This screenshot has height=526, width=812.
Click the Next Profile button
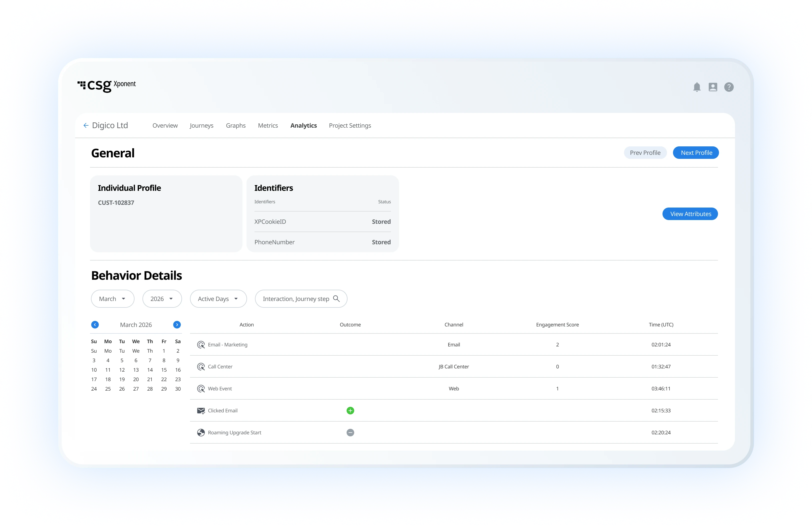(x=696, y=153)
